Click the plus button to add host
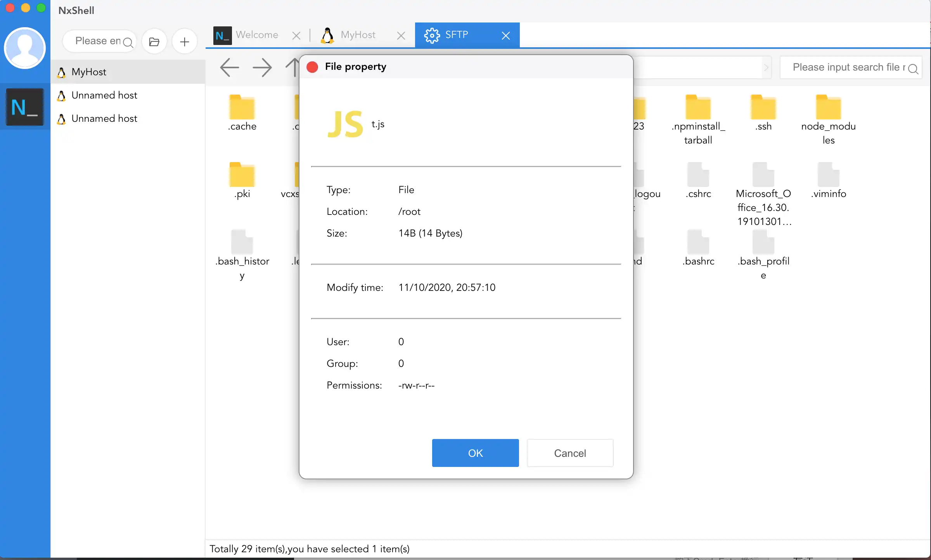The image size is (931, 560). (185, 41)
